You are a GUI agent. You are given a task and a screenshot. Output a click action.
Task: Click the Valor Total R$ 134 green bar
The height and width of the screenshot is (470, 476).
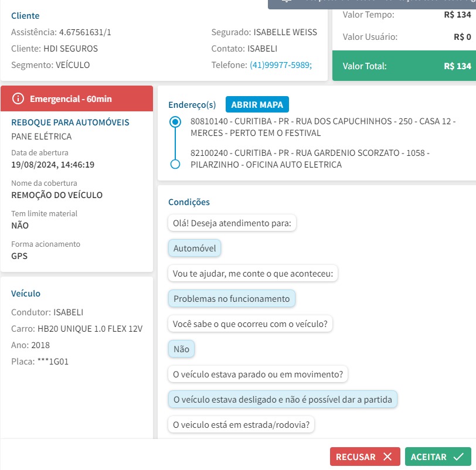404,66
